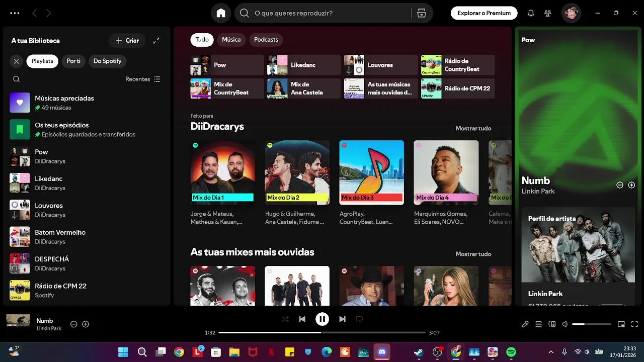The height and width of the screenshot is (362, 644).
Task: Open friend activity icon in top bar
Action: point(548,13)
